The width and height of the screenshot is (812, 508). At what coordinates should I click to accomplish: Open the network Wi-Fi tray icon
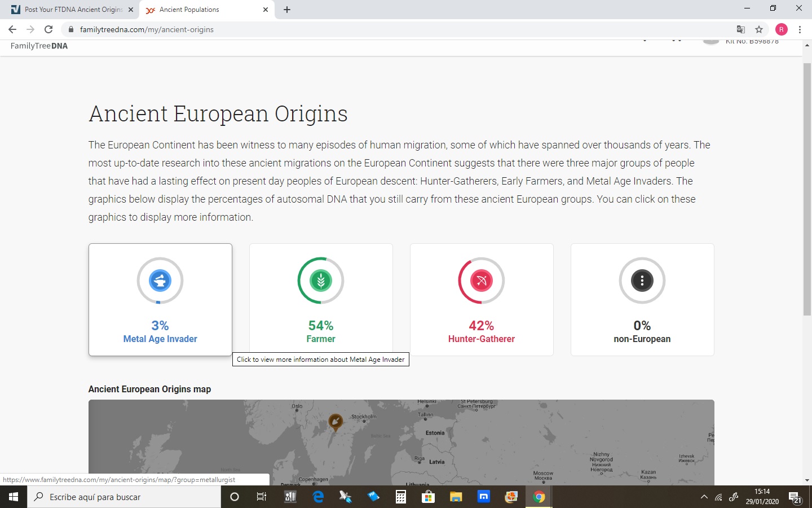718,497
